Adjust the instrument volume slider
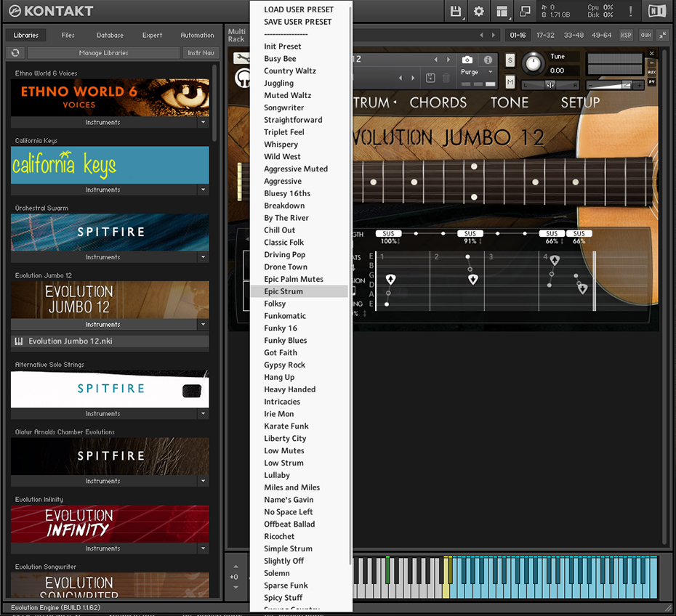Image resolution: width=676 pixels, height=616 pixels. pos(614,85)
